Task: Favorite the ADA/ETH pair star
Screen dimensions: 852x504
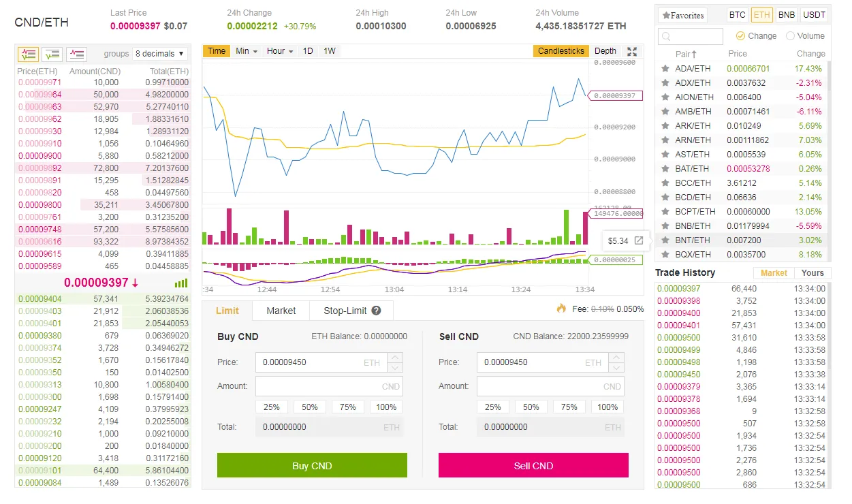Action: point(665,69)
